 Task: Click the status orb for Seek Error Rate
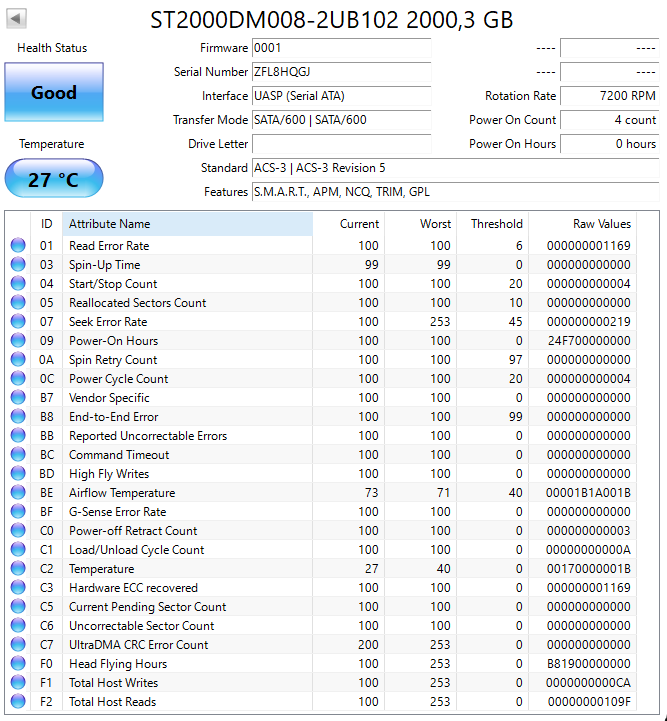tap(18, 321)
